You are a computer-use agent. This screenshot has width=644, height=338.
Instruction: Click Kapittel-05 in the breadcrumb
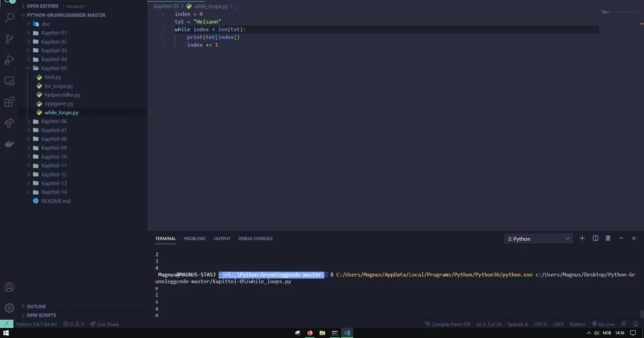tap(166, 6)
